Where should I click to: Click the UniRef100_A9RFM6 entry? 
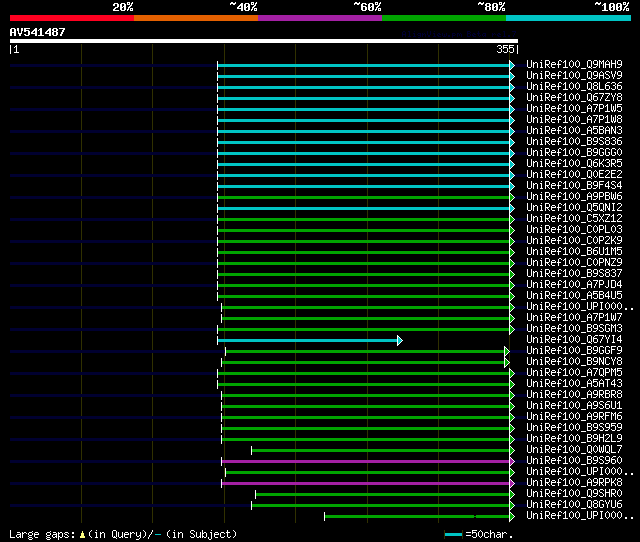(x=574, y=417)
